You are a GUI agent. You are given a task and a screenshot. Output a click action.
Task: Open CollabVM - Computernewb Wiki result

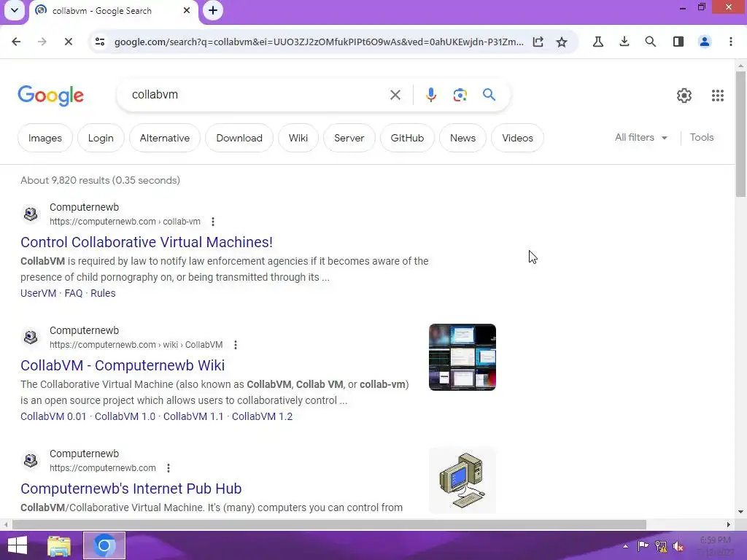(123, 365)
